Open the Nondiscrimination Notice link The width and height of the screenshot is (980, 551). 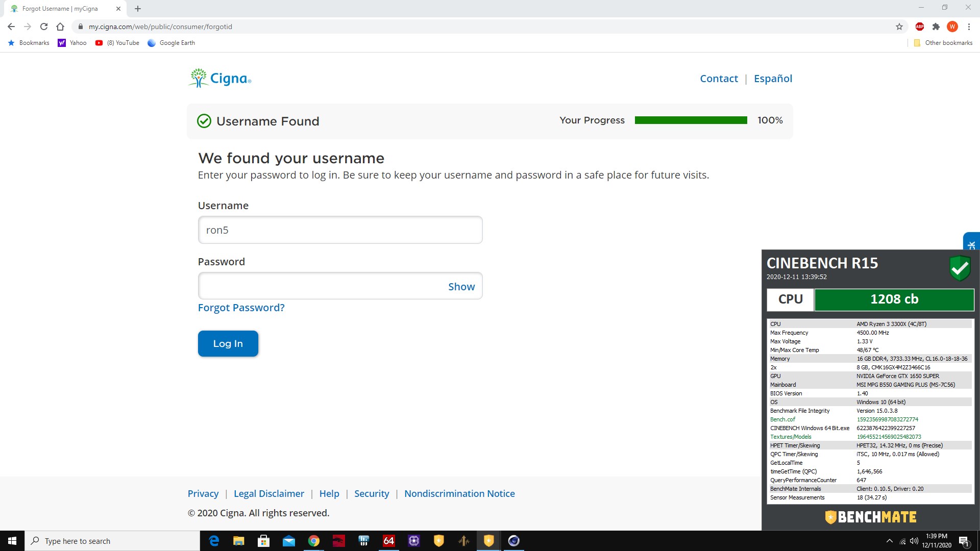459,494
